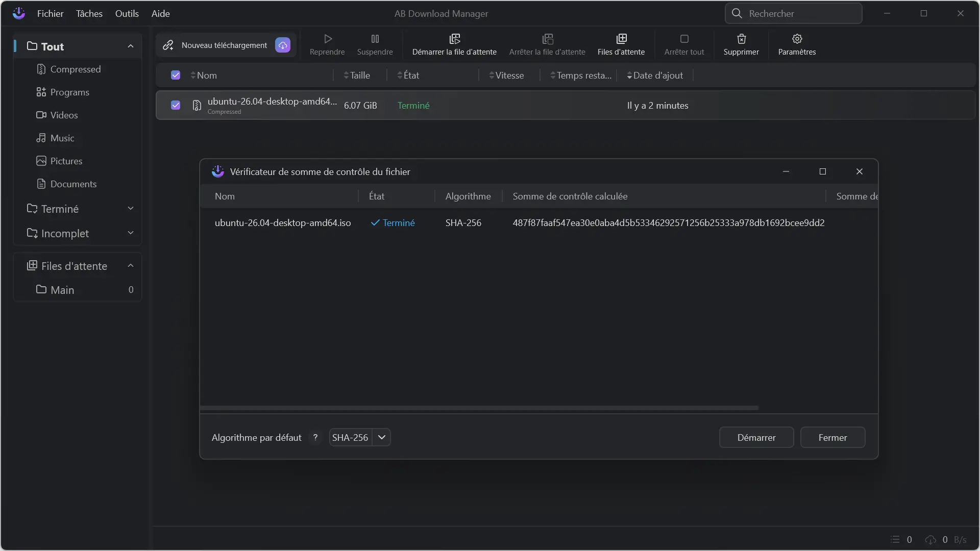The height and width of the screenshot is (551, 980).
Task: Select the Main queue in sidebar
Action: click(78, 290)
